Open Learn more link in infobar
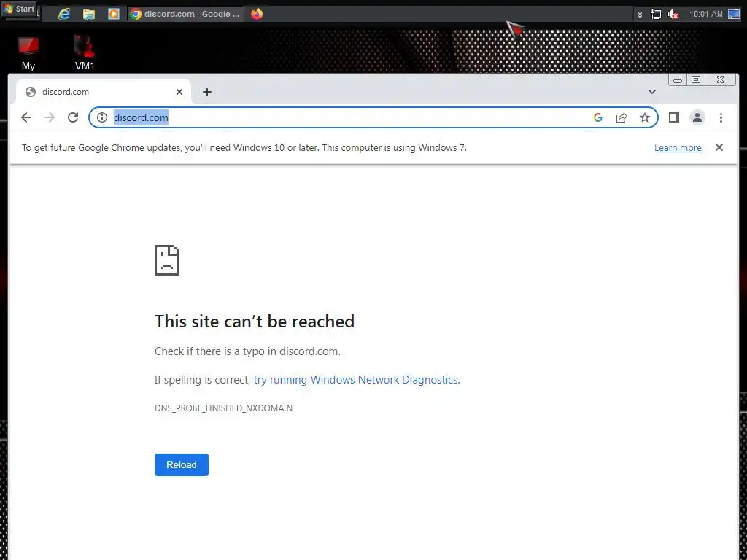The width and height of the screenshot is (747, 560). [678, 147]
